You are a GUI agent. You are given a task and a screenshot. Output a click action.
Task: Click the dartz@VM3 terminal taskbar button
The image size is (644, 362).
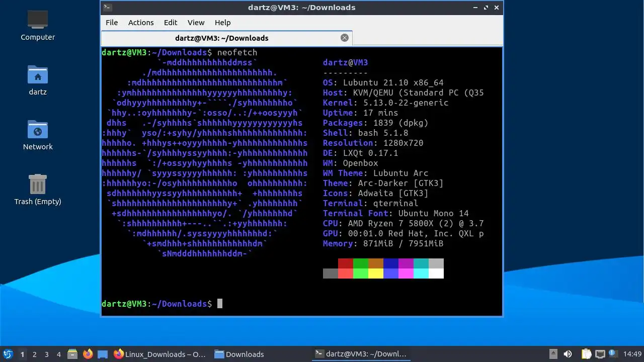(361, 354)
